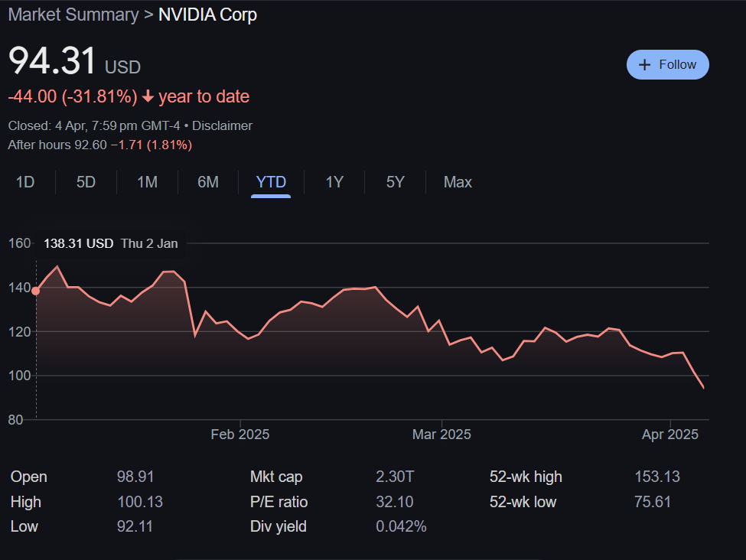This screenshot has width=746, height=560.
Task: Click the 94.31 price value
Action: [53, 60]
